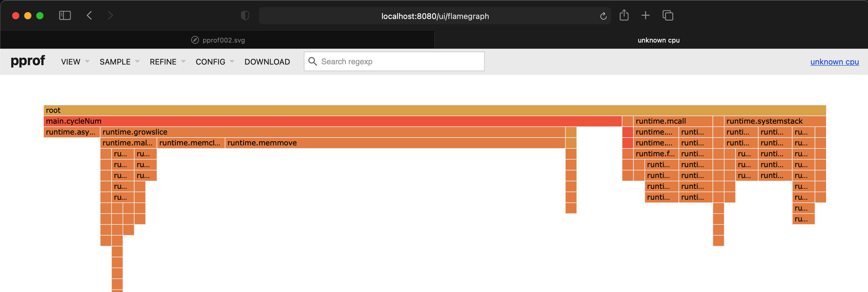
Task: Open the privacy shield report icon
Action: click(x=245, y=15)
